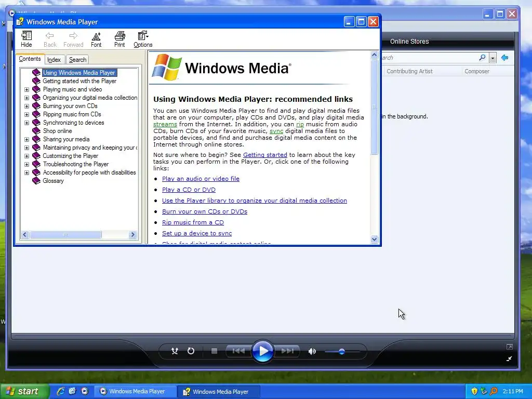Switch to the Index tab
This screenshot has height=399, width=532.
(54, 60)
